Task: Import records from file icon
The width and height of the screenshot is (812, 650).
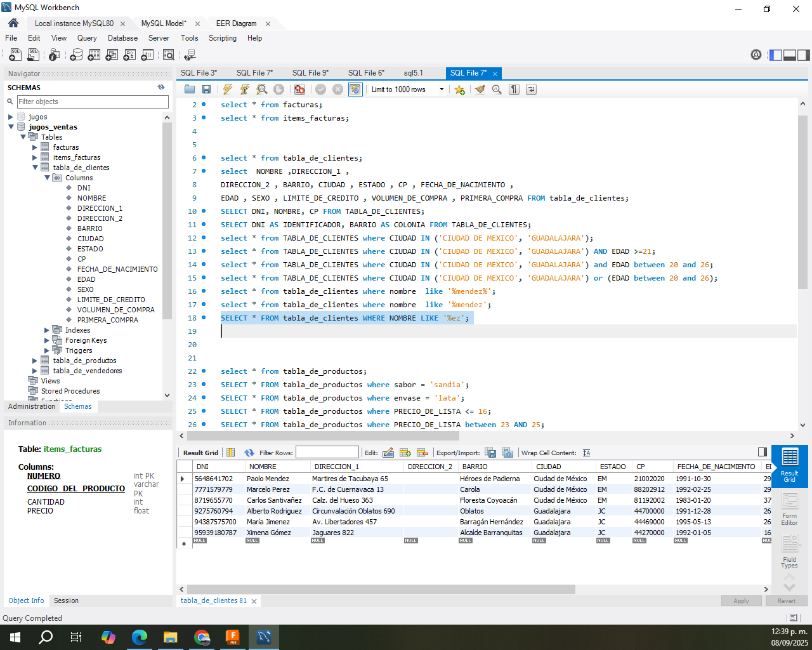Action: 507,453
